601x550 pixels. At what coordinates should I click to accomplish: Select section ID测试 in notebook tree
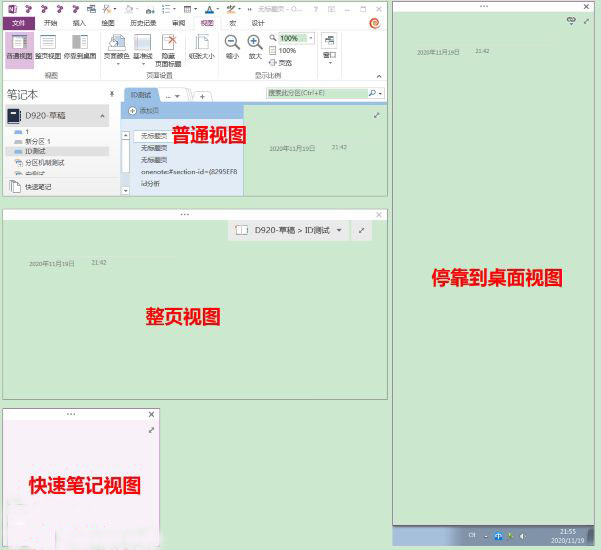click(57, 151)
